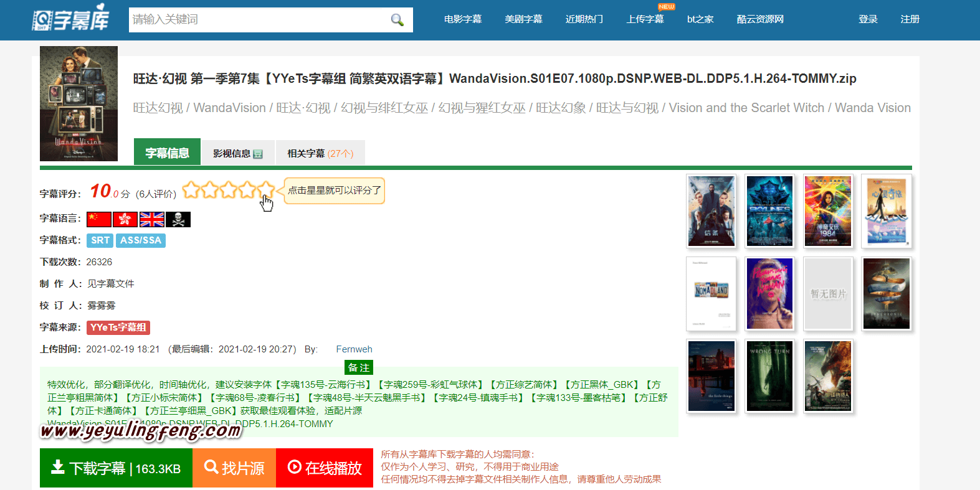Screen dimensions: 980x490
Task: Click the 字幕库 site logo
Action: (70, 19)
